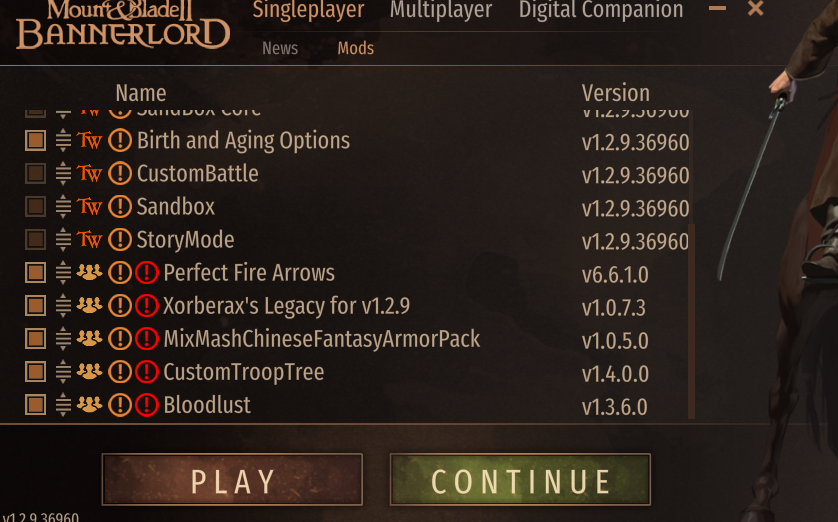Click the TaleWorlds logo icon next to Sandbox
Screen dimensions: 838x522
(89, 207)
